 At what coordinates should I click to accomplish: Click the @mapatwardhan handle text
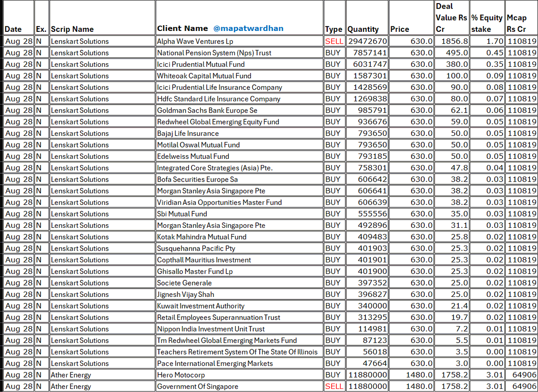pyautogui.click(x=248, y=29)
